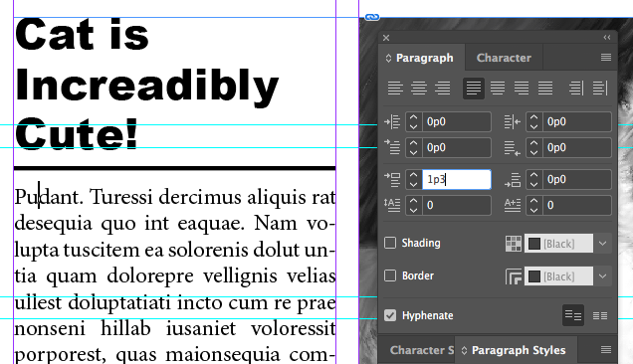Align paragraph text right

click(x=443, y=88)
